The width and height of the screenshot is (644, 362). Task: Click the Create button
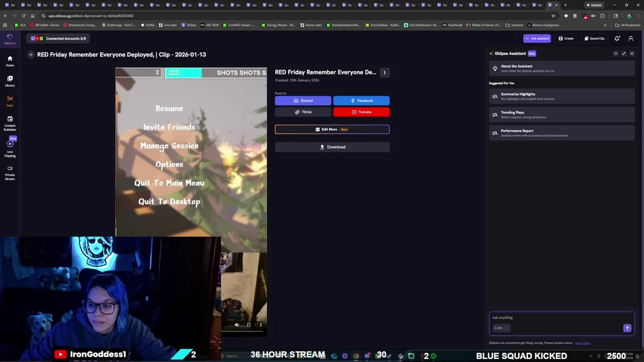566,38
